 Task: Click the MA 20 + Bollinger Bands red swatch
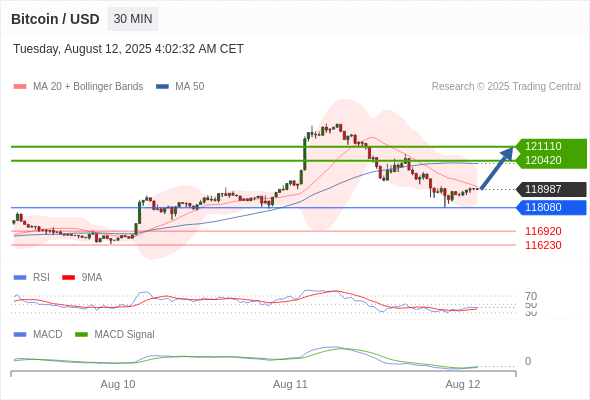click(20, 87)
